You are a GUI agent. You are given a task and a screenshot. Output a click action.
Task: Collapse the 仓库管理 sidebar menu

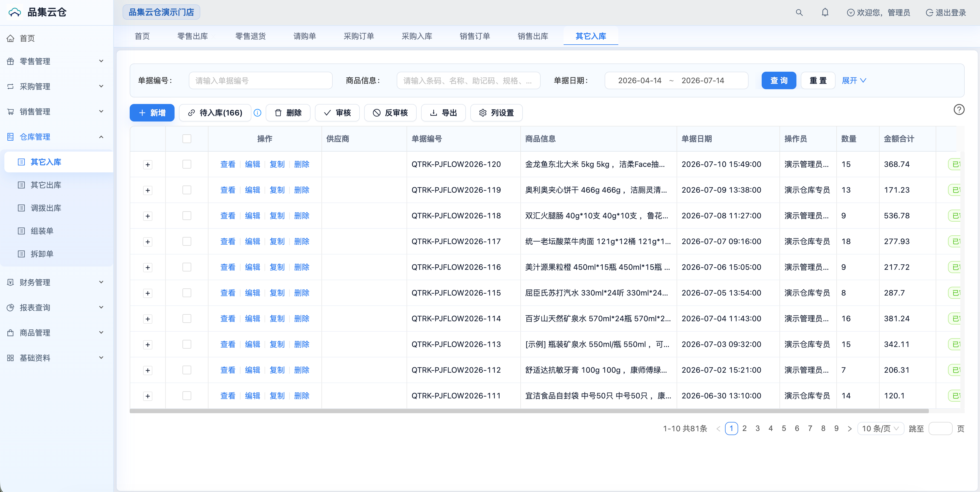(x=101, y=137)
